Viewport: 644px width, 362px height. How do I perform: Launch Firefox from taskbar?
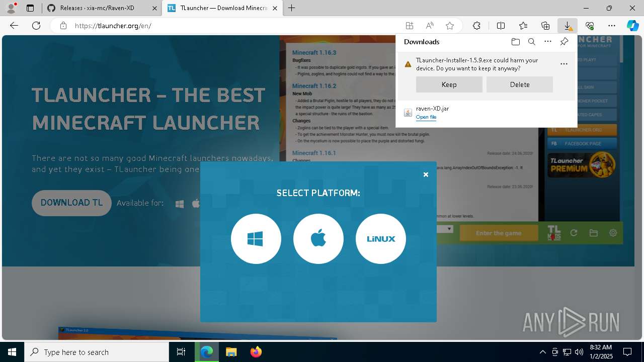pos(256,352)
